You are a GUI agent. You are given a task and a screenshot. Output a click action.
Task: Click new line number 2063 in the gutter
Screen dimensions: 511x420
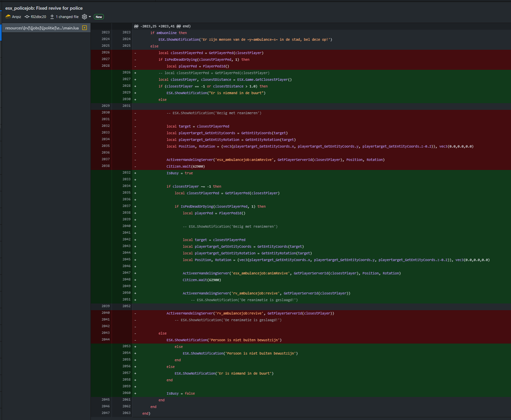tap(126, 413)
